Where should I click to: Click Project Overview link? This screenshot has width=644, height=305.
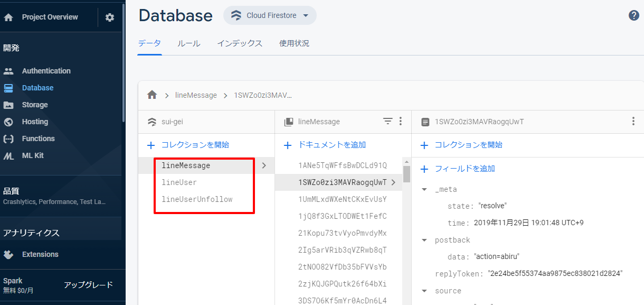[x=50, y=17]
